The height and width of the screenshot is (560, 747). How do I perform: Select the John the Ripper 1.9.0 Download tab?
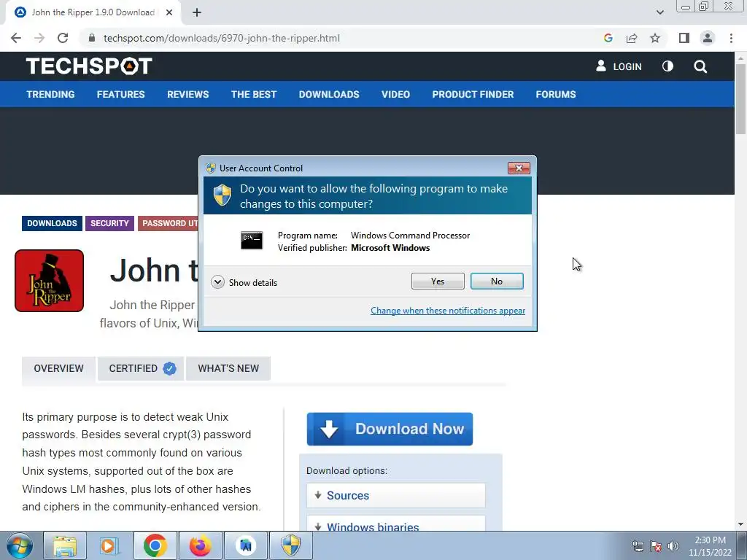click(x=93, y=12)
